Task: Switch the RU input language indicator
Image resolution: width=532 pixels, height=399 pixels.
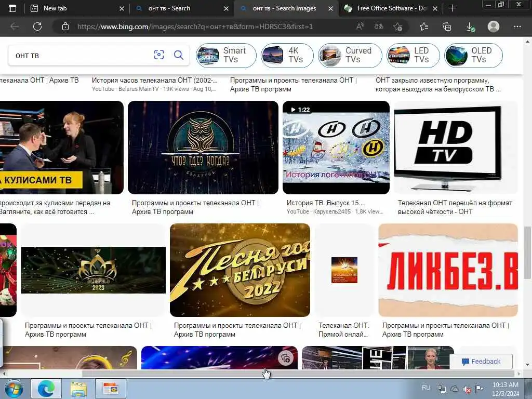Action: 426,388
